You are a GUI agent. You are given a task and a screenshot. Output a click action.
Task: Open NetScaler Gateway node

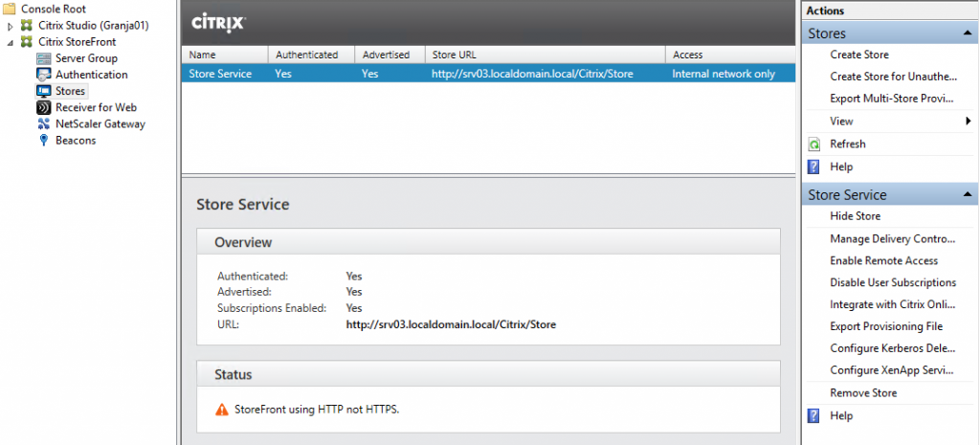click(x=100, y=123)
